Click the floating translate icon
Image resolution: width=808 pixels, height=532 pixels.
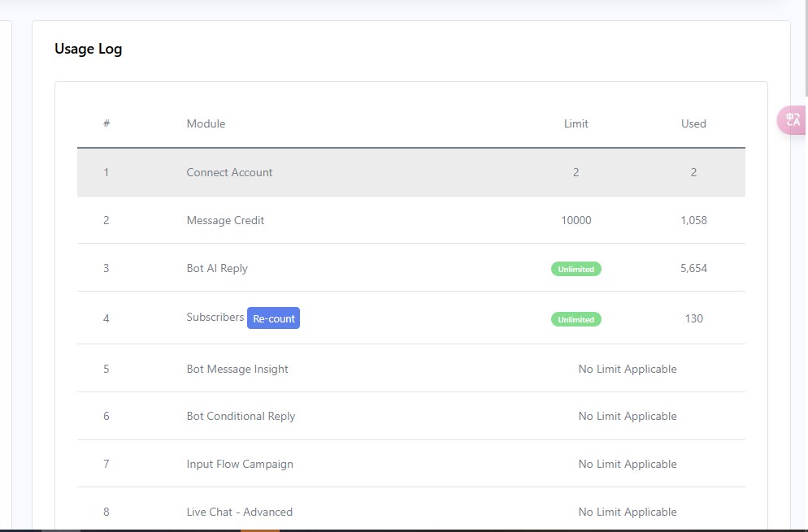[793, 120]
